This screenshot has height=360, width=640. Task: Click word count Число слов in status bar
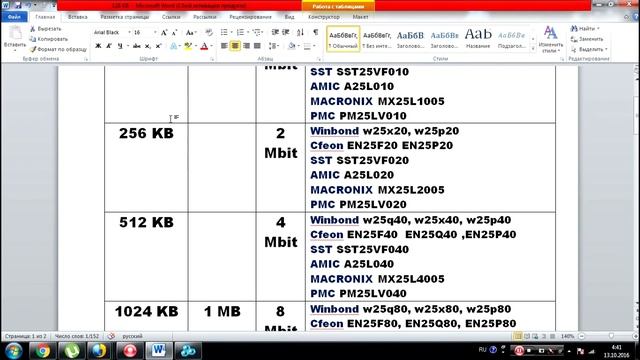[77, 336]
